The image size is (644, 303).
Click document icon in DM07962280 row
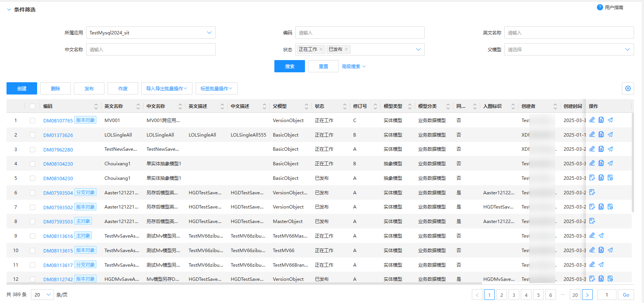601,149
